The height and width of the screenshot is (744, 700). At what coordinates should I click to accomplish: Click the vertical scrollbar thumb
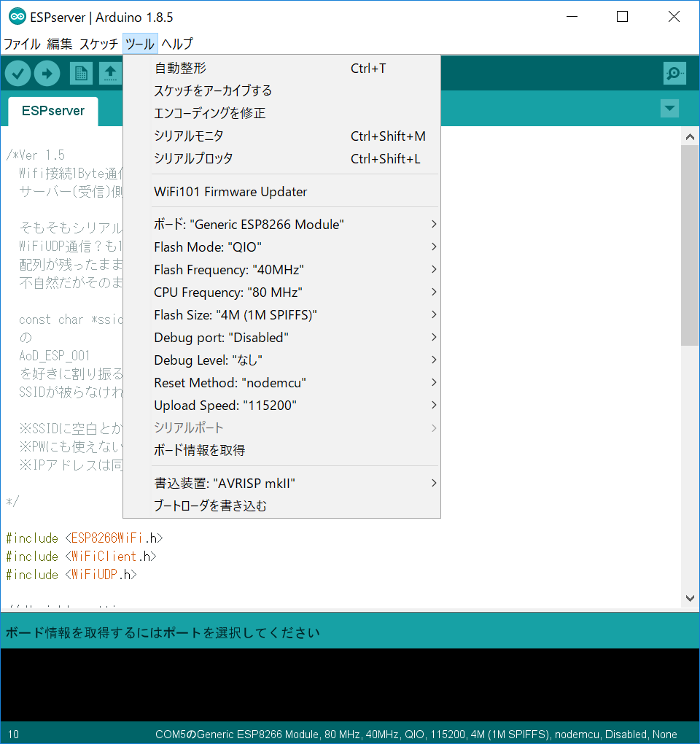coord(690,246)
